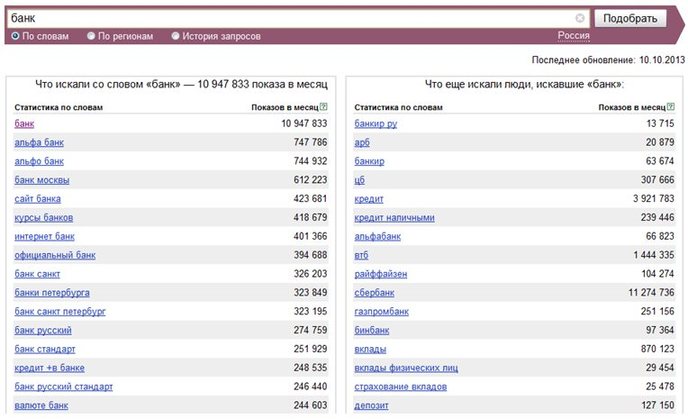Image resolution: width=688 pixels, height=419 pixels.
Task: Open the альфа банк keyword link
Action: tap(39, 143)
